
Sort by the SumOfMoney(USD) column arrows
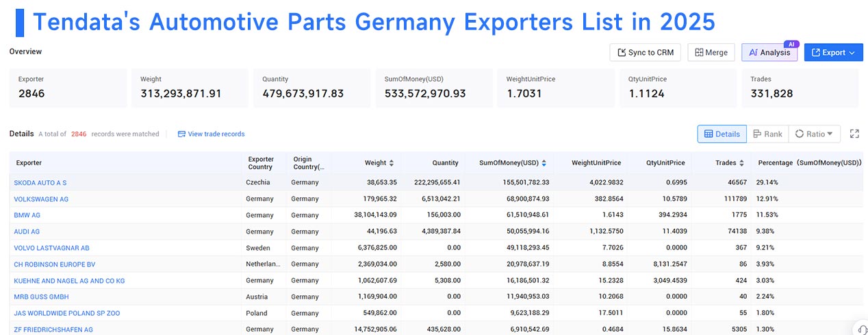click(544, 163)
